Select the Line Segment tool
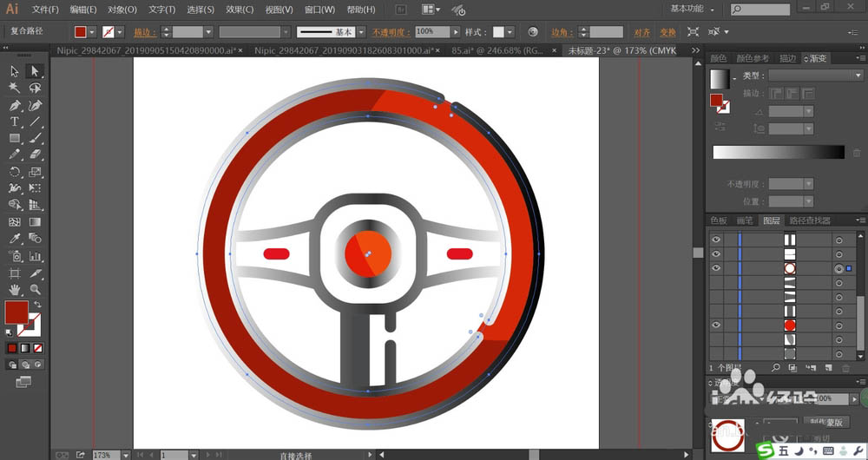 coord(35,122)
